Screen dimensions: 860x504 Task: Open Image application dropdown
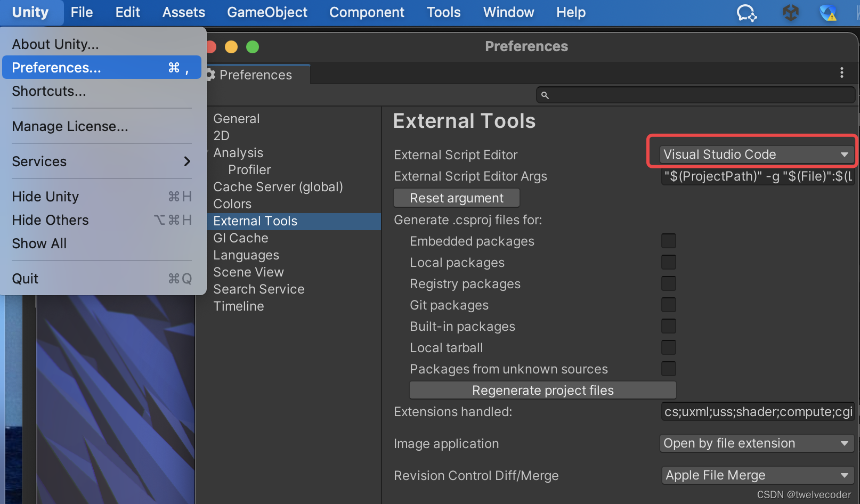point(757,443)
